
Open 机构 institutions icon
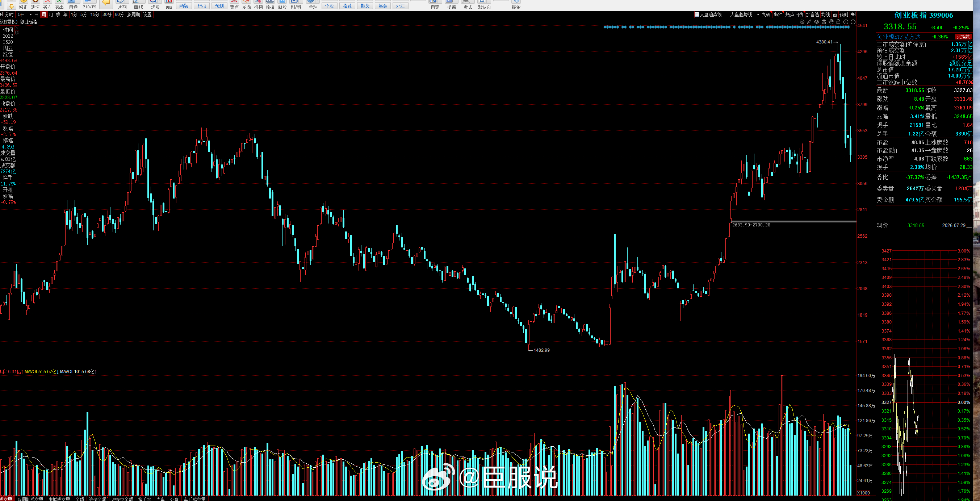pos(258,5)
